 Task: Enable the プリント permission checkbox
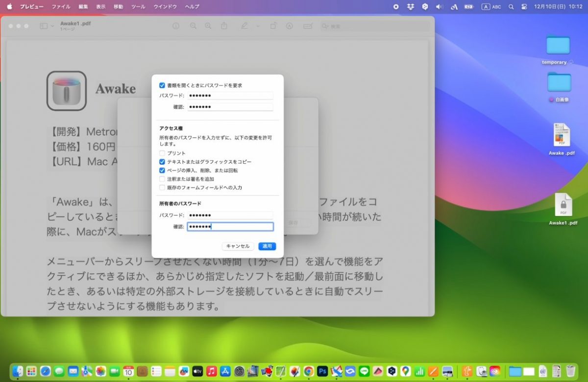tap(162, 153)
